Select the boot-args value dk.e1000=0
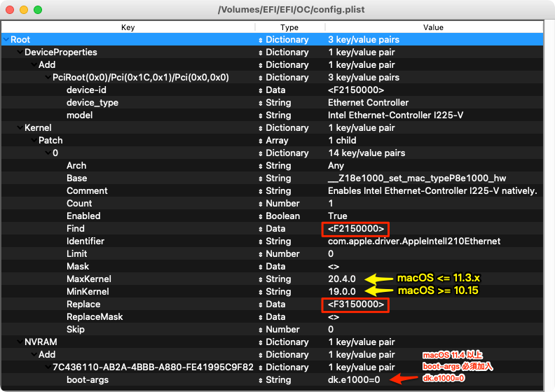The height and width of the screenshot is (392, 555). coord(354,380)
